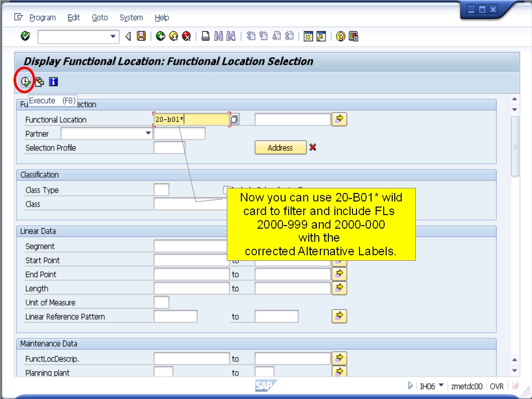Open the Partner dropdown list
The width and height of the screenshot is (532, 399).
[x=147, y=133]
